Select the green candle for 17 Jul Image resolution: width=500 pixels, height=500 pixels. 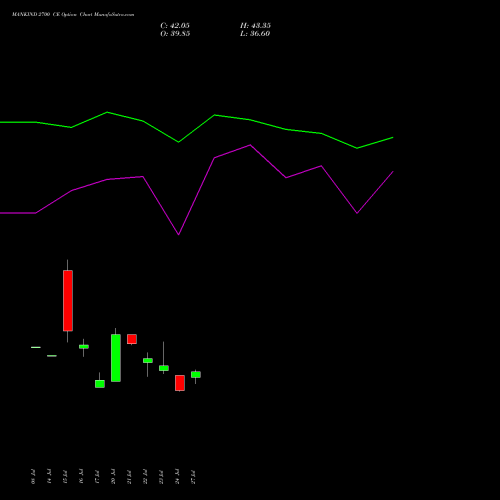tap(100, 384)
